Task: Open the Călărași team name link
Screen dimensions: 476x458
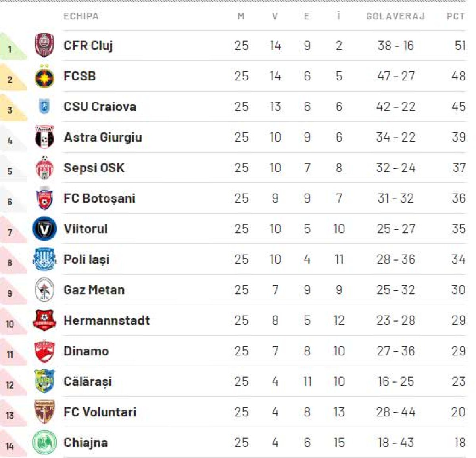Action: 88,381
